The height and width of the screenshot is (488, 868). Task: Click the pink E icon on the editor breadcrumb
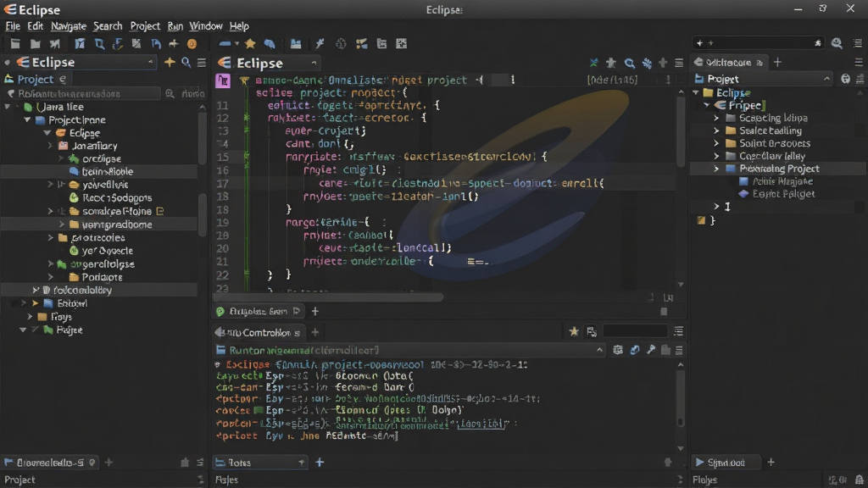223,80
